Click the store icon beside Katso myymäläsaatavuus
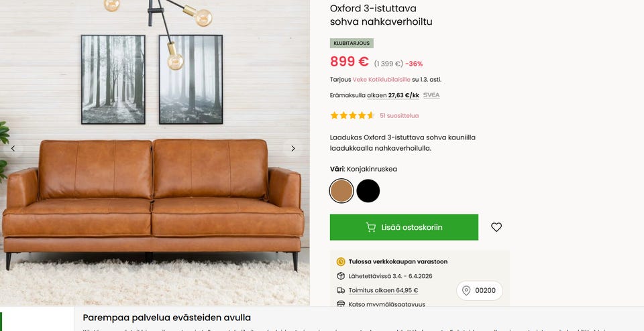Screen dimensions: 644x331 coord(341,304)
